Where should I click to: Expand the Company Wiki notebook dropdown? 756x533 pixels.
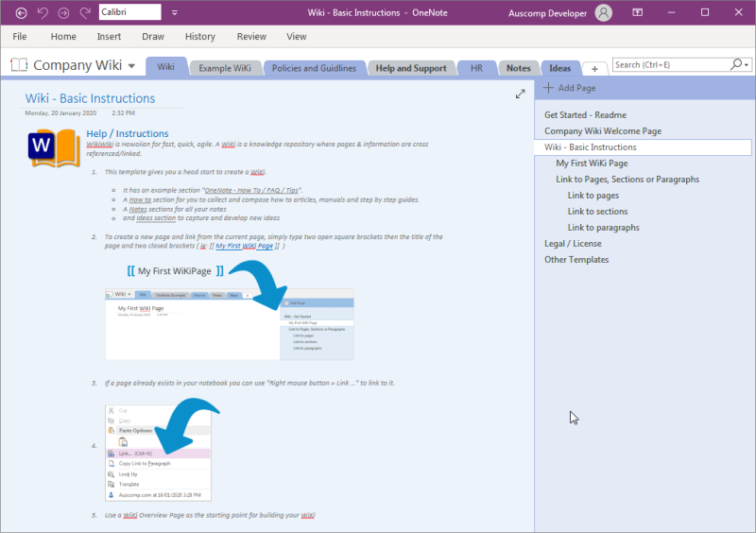click(x=131, y=66)
